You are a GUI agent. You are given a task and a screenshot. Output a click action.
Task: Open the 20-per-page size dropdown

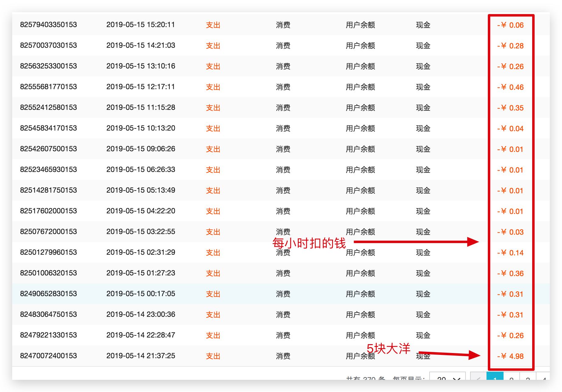[x=447, y=376]
